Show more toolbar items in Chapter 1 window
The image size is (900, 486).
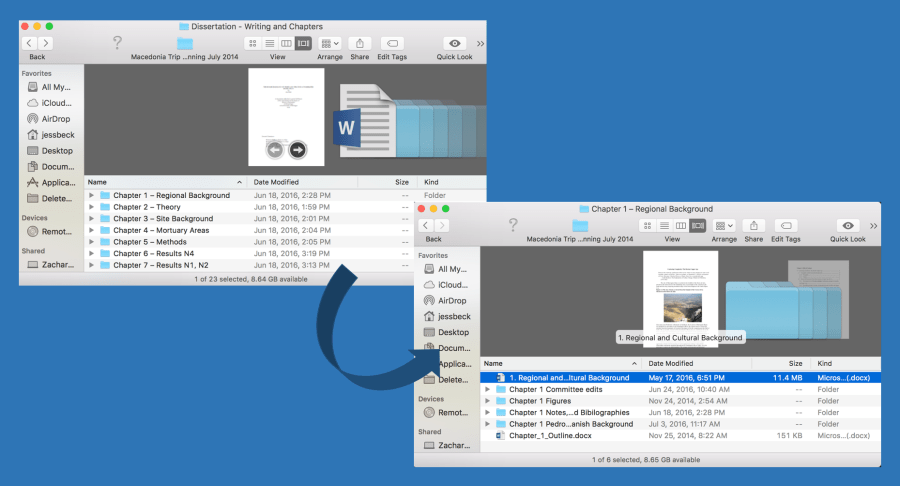(874, 226)
